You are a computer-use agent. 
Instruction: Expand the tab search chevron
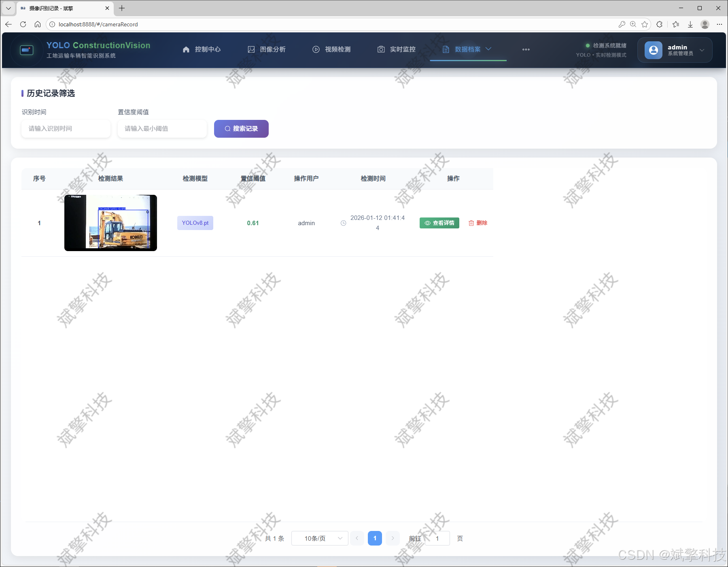coord(8,8)
